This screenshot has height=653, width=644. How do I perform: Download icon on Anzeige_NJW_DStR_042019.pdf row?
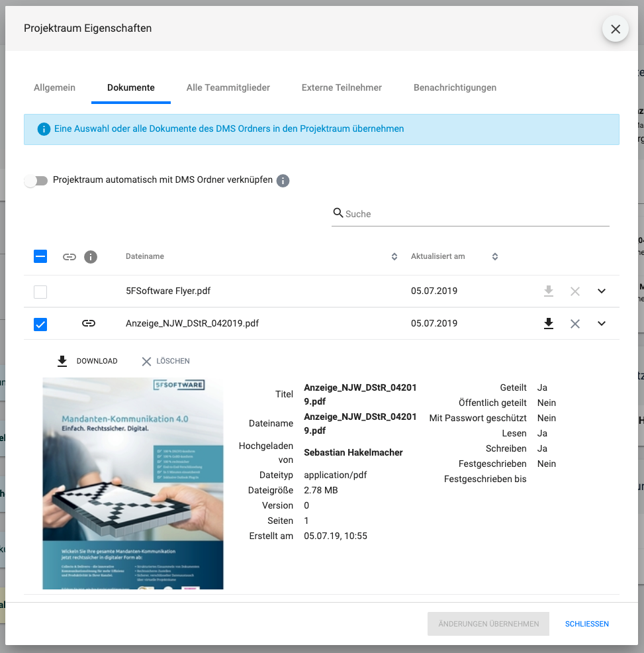point(549,323)
